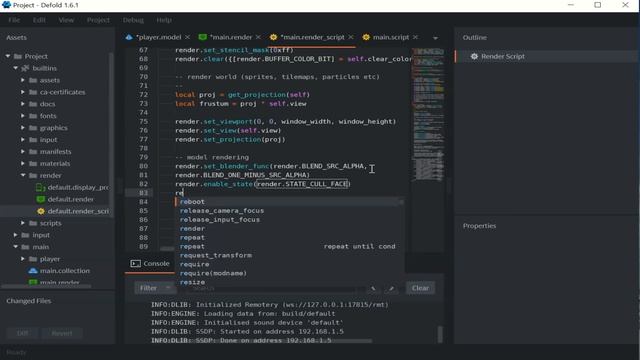The height and width of the screenshot is (360, 640).
Task: Click the console vertical scrollbar
Action: (x=440, y=334)
